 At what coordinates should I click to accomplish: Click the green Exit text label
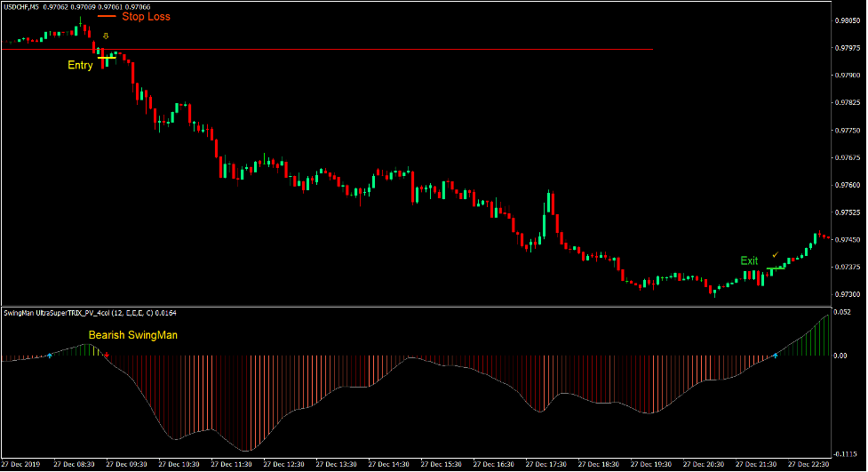(x=749, y=260)
